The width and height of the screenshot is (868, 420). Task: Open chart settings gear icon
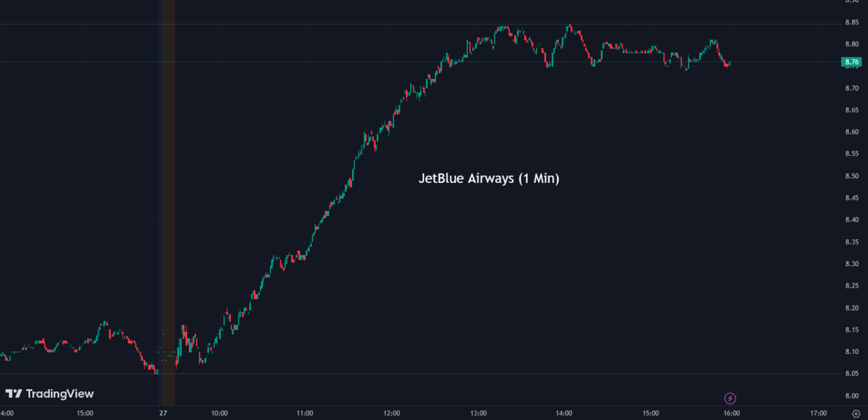coord(855,413)
